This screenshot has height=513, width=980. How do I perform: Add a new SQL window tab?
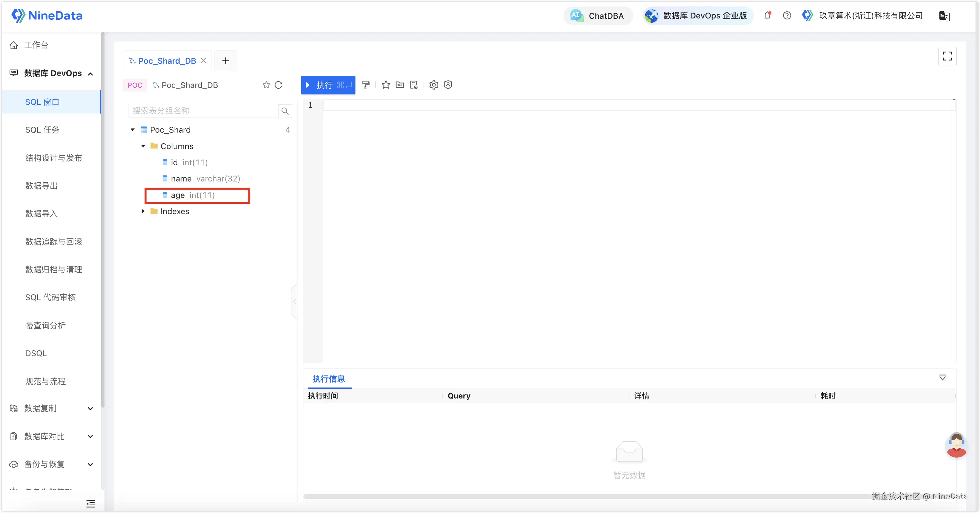[x=226, y=61]
